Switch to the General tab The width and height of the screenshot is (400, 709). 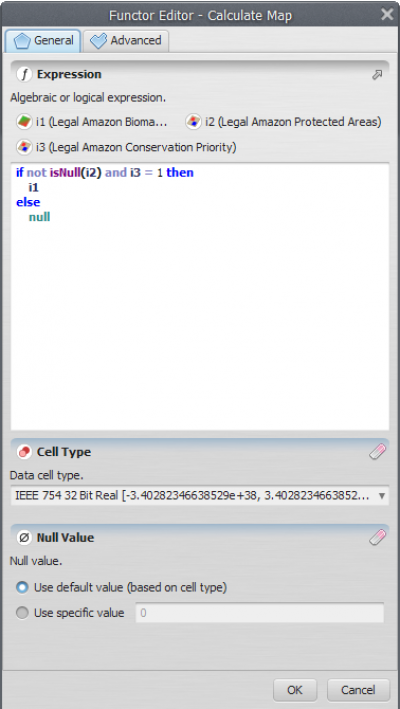[x=43, y=41]
